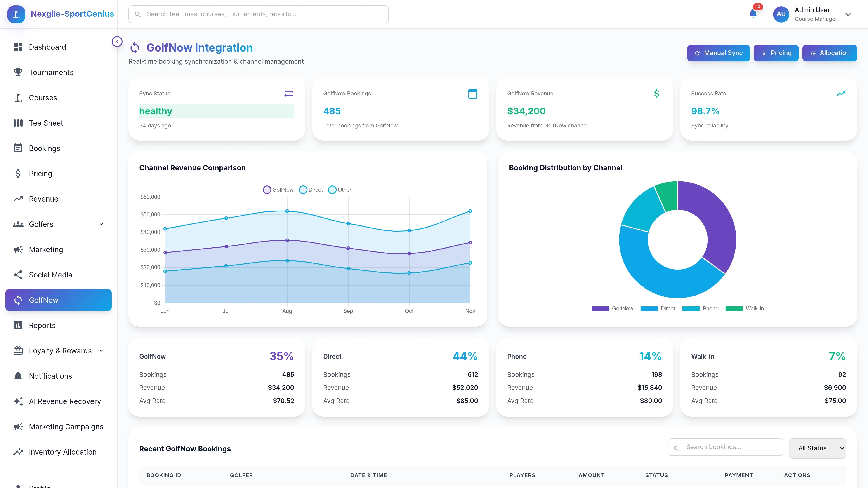Click the Allocation button
Screen dimensions: 868x488
coord(829,53)
